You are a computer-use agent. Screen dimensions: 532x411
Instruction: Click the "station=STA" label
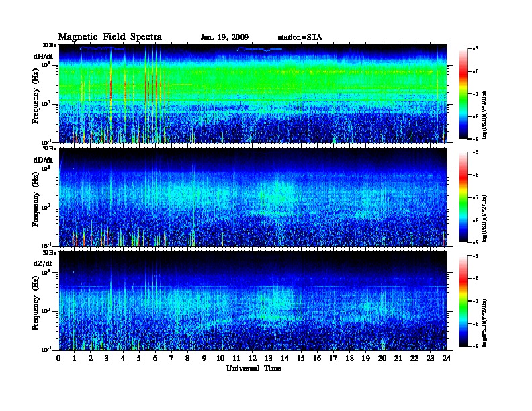pyautogui.click(x=300, y=37)
